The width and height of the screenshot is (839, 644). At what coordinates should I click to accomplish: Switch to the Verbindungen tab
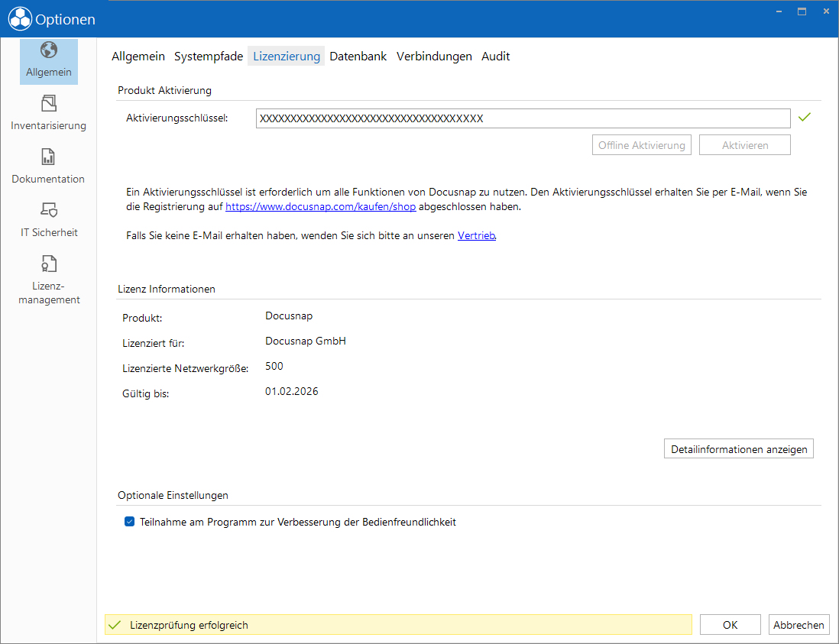click(434, 57)
